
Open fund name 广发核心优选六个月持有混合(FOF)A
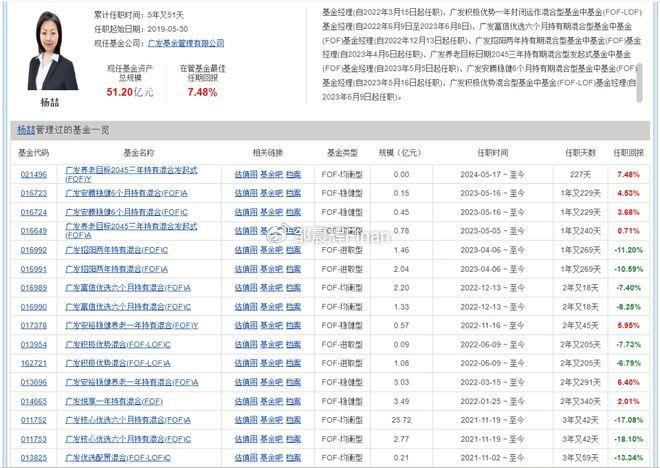pos(128,420)
